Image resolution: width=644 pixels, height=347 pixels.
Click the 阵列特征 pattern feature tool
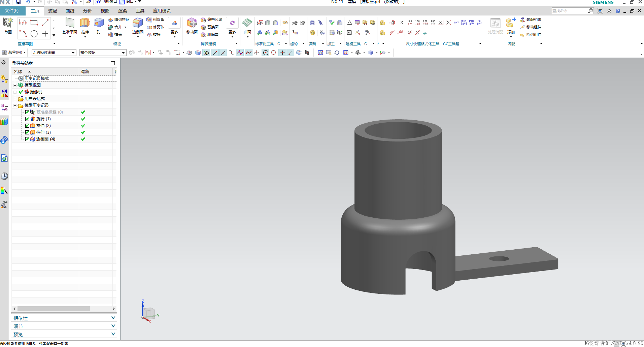[118, 20]
